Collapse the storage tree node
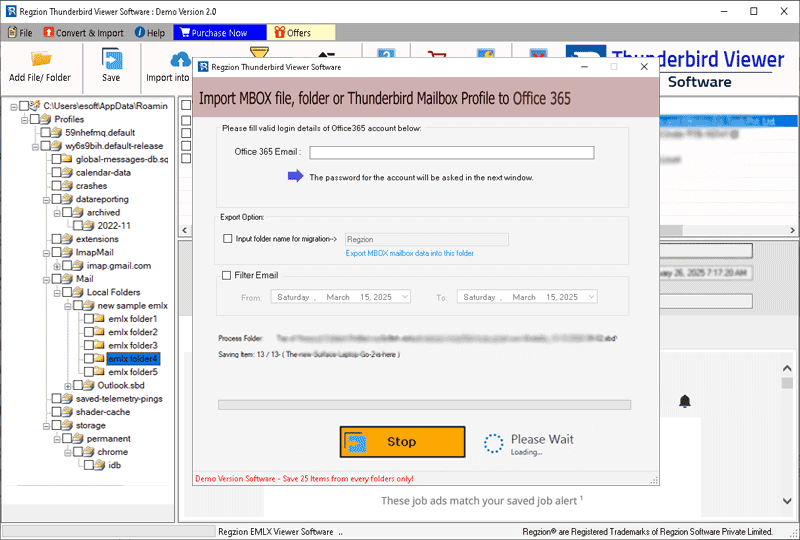 coord(46,426)
